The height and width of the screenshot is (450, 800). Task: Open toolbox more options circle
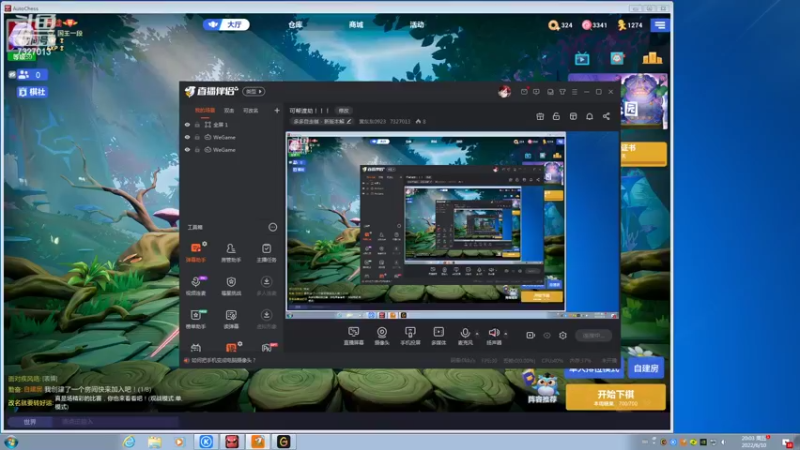[x=273, y=227]
